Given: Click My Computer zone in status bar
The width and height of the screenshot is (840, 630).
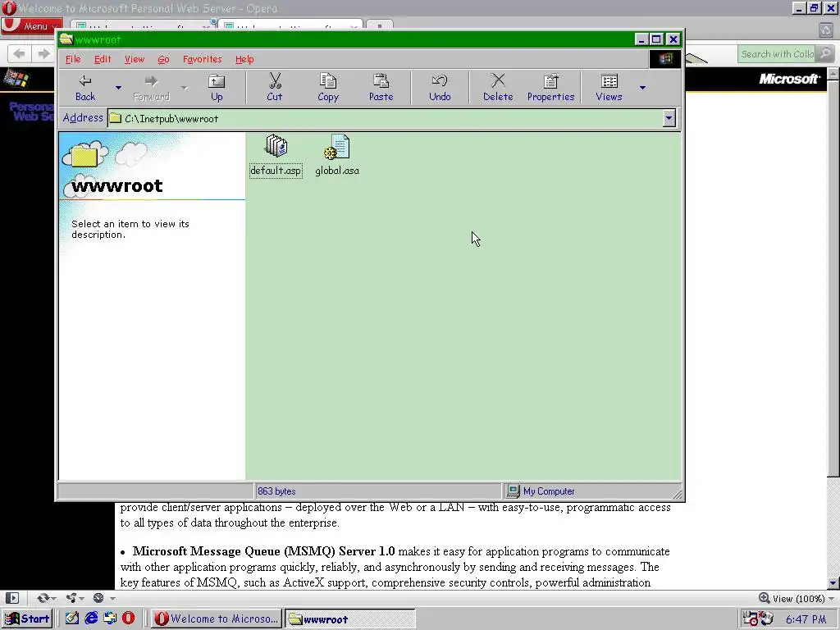Looking at the screenshot, I should pos(549,491).
